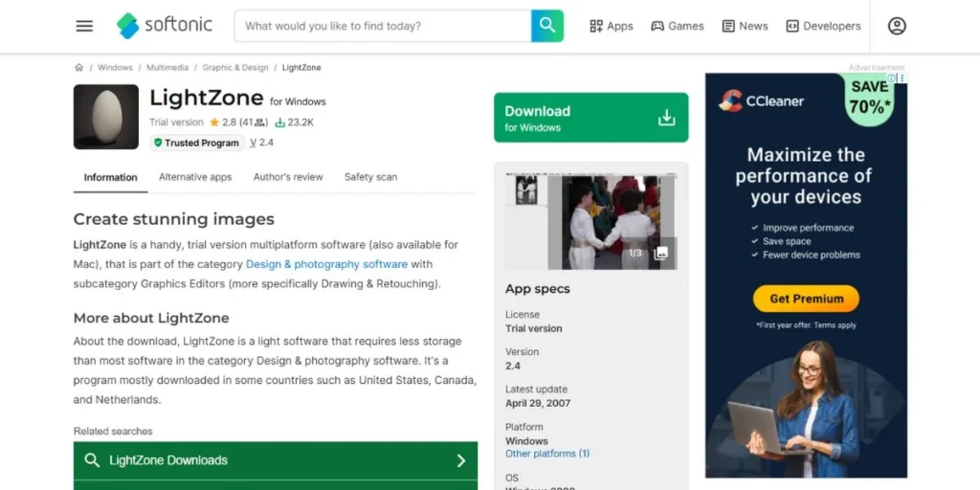Click the Softonic logo
The width and height of the screenshot is (980, 490).
(x=164, y=26)
